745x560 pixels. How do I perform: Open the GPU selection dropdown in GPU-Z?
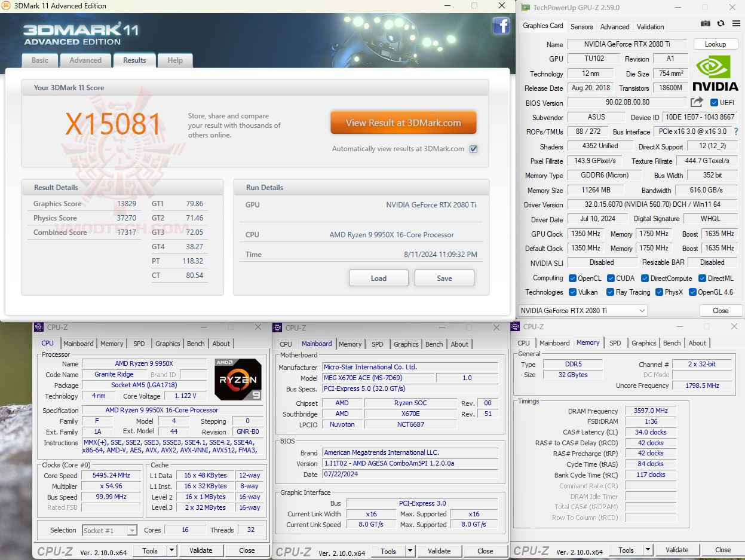coord(582,310)
